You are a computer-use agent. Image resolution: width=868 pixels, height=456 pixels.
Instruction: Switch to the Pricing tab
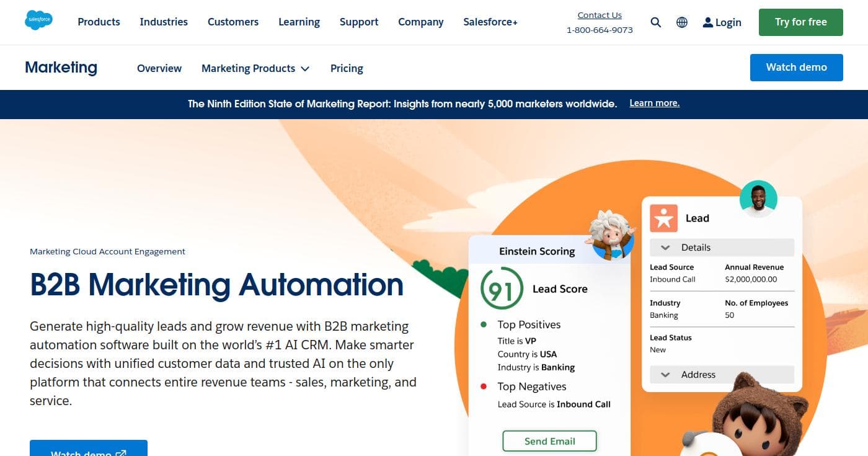pyautogui.click(x=346, y=68)
